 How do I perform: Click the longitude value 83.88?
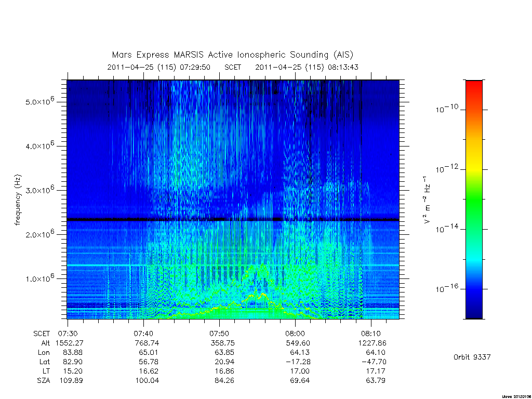point(73,353)
